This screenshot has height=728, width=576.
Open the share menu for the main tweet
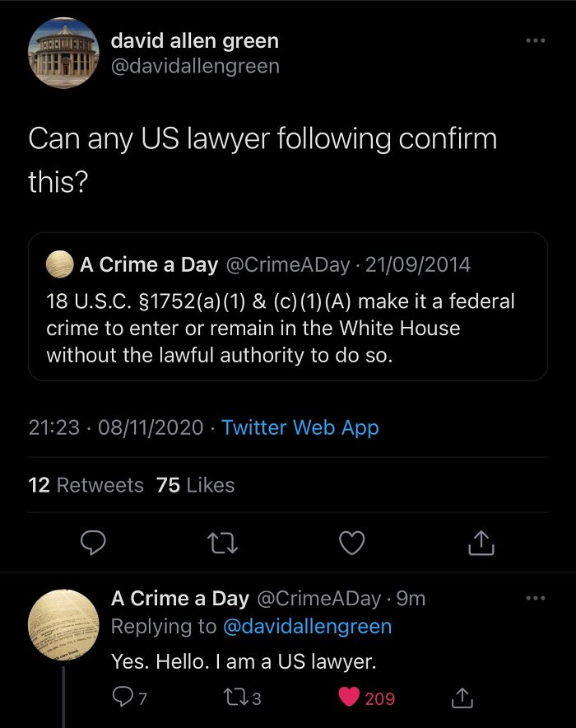coord(481,542)
